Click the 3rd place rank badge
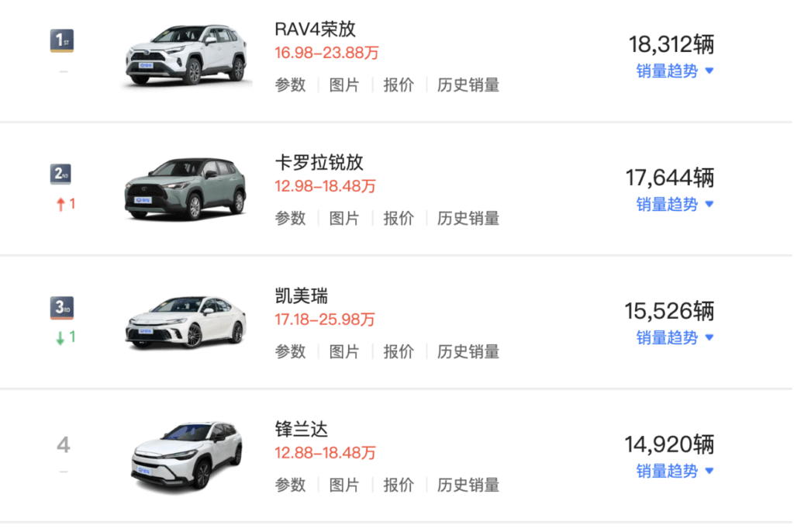The image size is (794, 532). coord(62,308)
